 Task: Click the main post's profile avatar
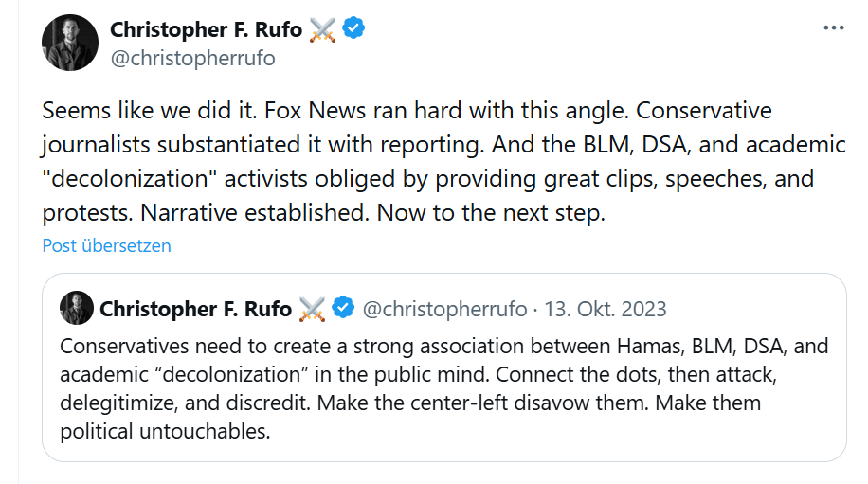pyautogui.click(x=69, y=43)
